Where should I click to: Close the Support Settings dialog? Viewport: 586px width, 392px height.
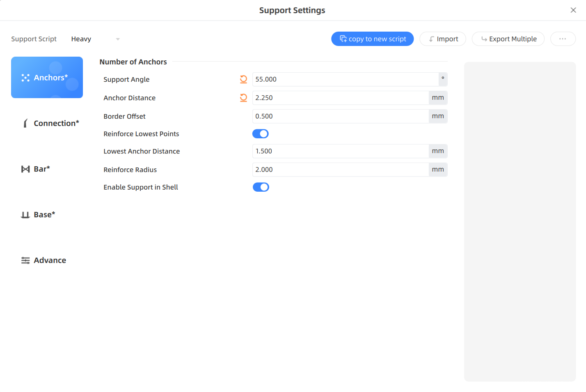pos(573,10)
